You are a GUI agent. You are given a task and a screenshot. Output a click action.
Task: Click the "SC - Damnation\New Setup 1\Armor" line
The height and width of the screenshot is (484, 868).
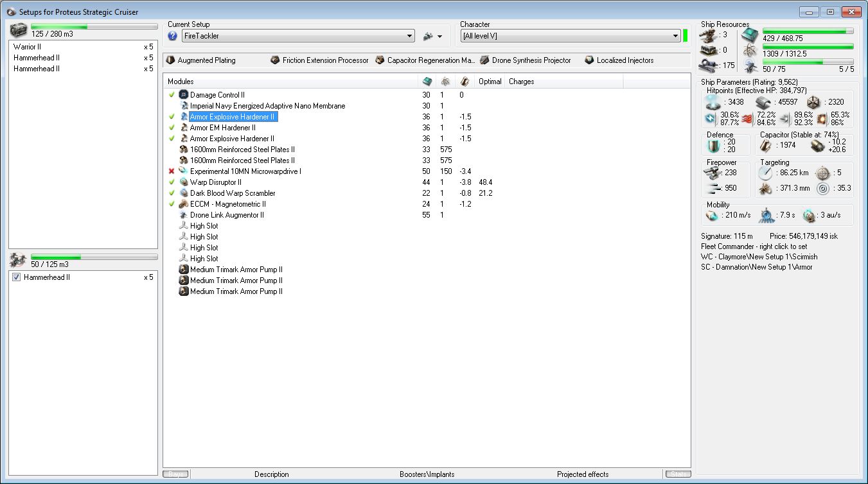[x=757, y=267]
